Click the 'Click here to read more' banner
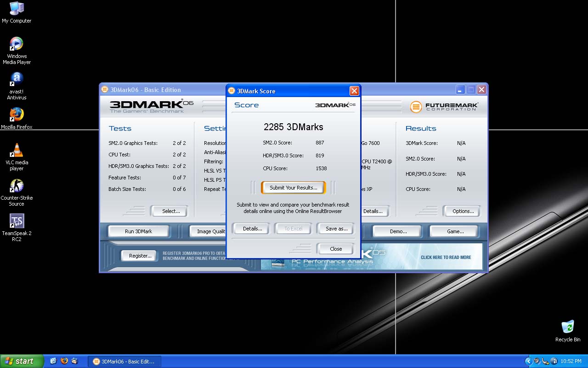This screenshot has height=368, width=588. [446, 257]
